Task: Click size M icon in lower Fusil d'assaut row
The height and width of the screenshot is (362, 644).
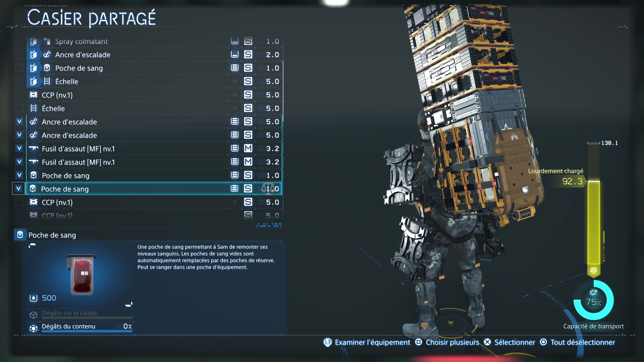Action: click(248, 162)
